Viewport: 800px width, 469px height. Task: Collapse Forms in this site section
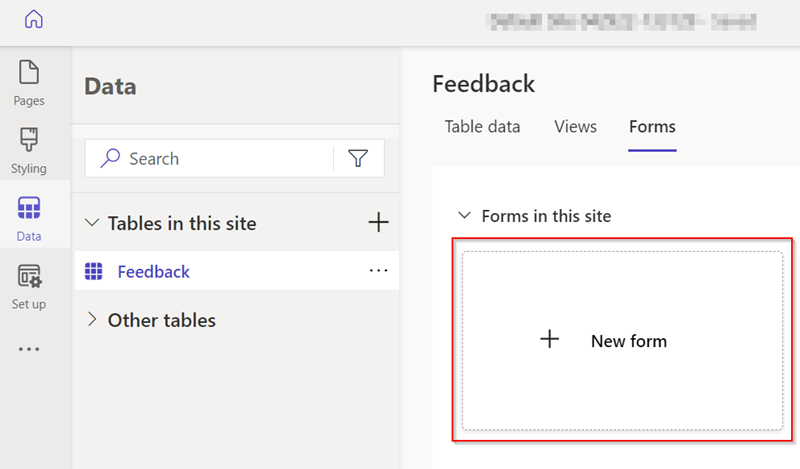coord(463,215)
